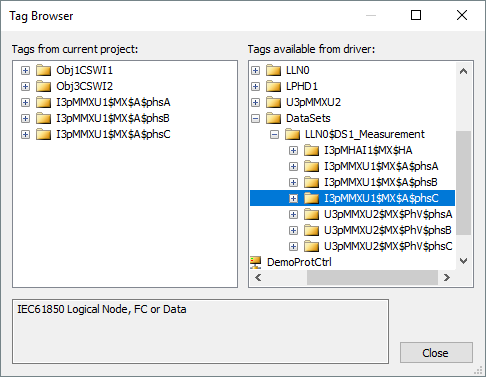Select the I3pMHAI1$MX$HA label

coord(368,151)
